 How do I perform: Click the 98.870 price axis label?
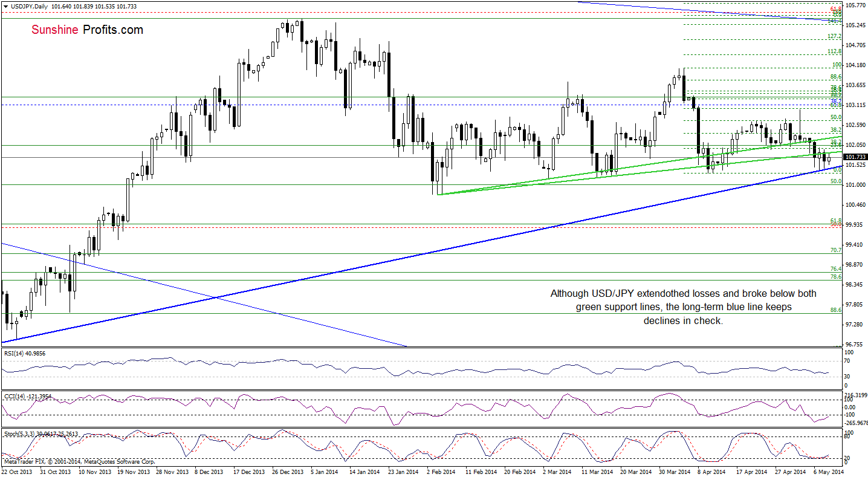tap(854, 265)
